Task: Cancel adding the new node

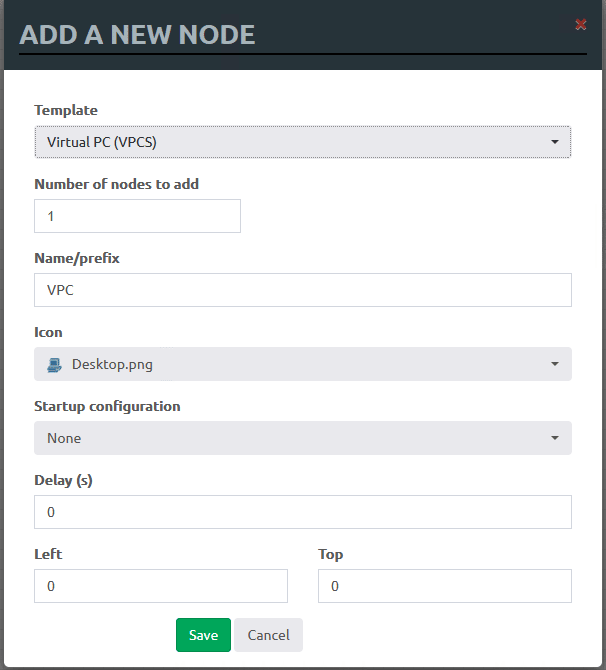Action: pos(268,635)
